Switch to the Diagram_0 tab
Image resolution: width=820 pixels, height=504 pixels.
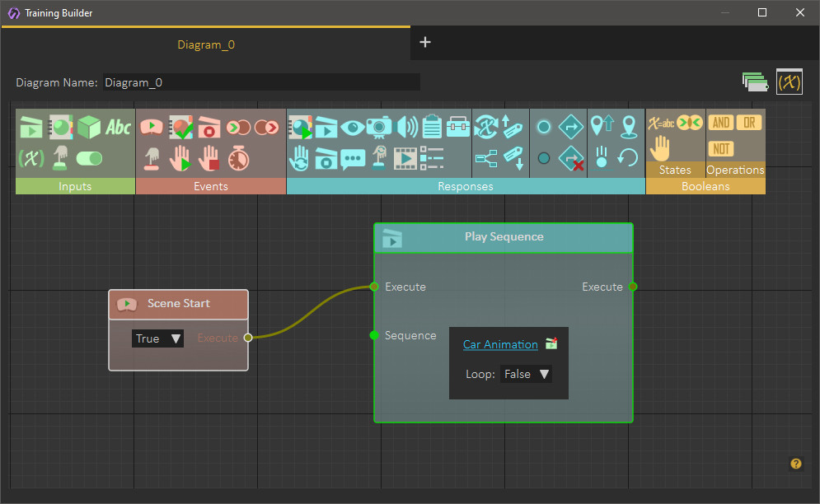206,44
